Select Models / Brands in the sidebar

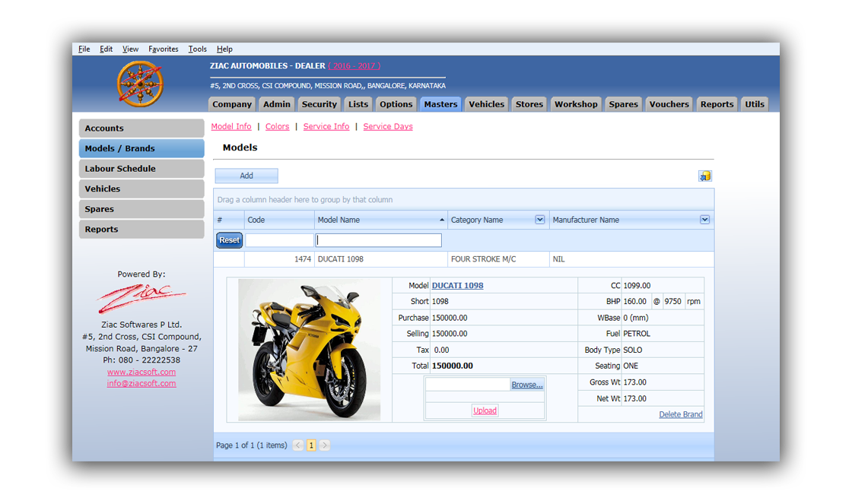(141, 148)
